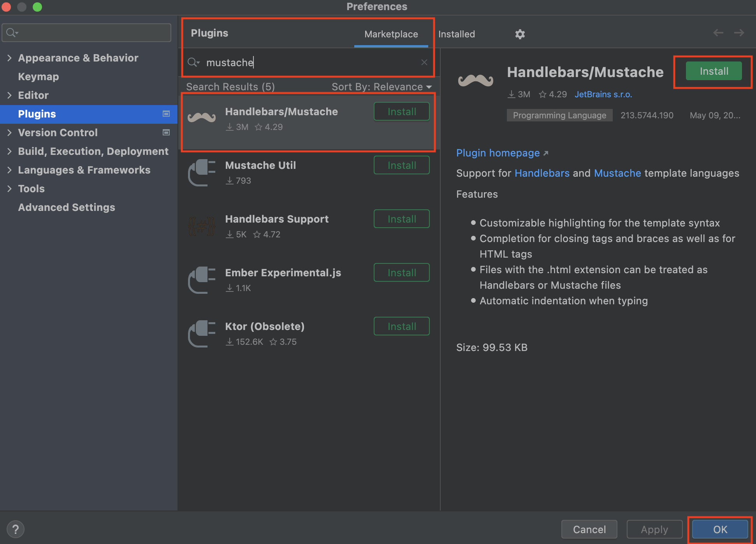Click the plugin search magnifier icon
Screen dimensions: 756x544
(193, 62)
